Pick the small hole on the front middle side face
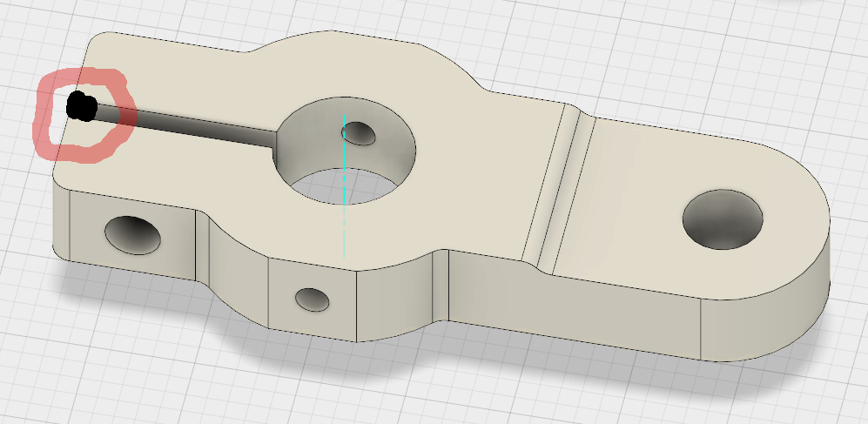The image size is (868, 424). [x=313, y=299]
